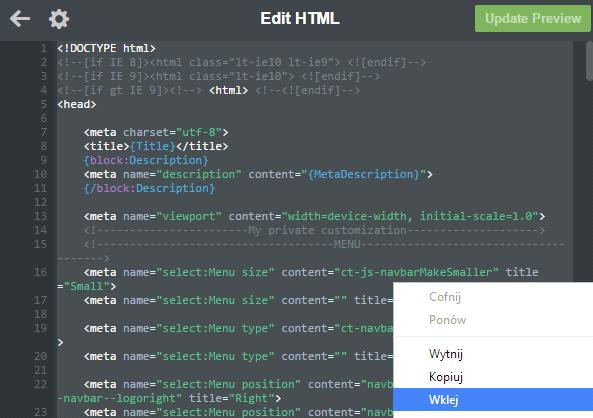Viewport: 593px width, 418px height.
Task: Grab the vertical scrollbar thumb
Action: 589,61
